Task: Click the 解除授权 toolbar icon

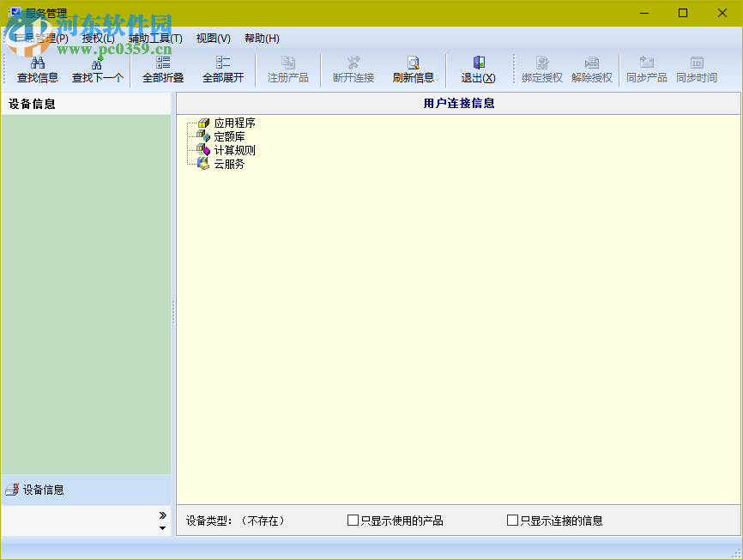Action: 592,63
